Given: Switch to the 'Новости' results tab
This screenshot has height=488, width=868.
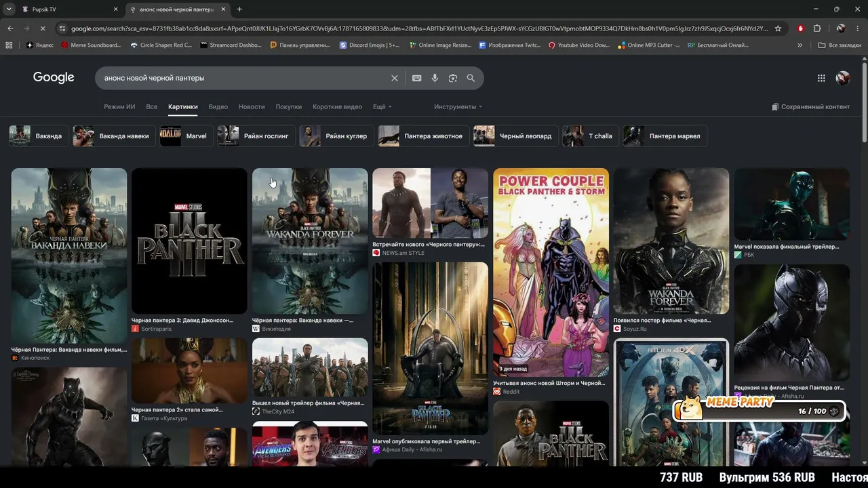Looking at the screenshot, I should (x=252, y=107).
